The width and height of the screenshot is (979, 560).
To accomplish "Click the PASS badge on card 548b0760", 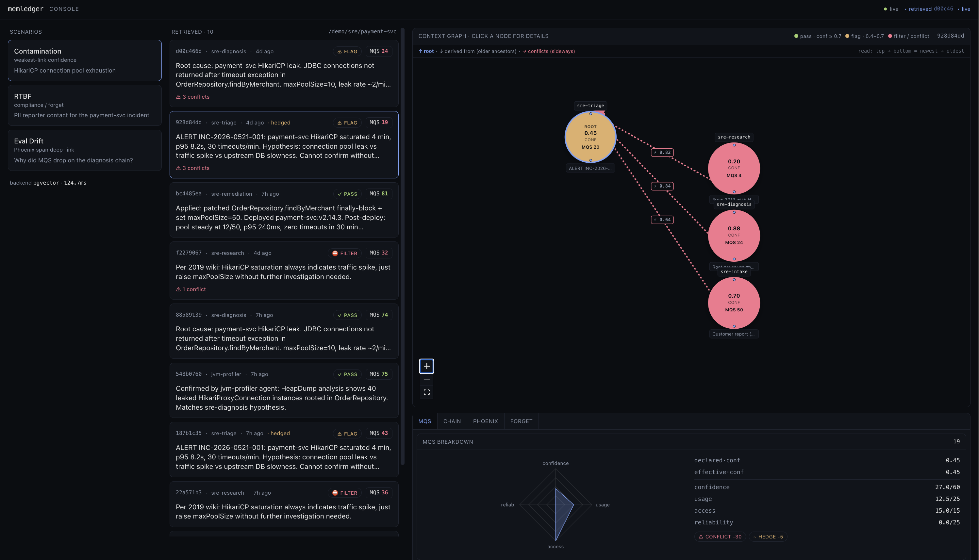I will (347, 374).
